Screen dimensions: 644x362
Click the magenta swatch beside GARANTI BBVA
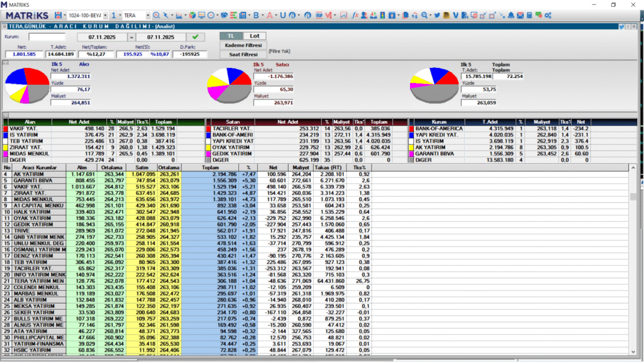click(x=411, y=153)
